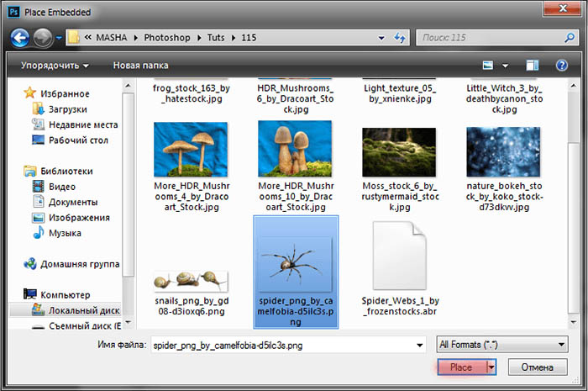The height and width of the screenshot is (391, 588).
Task: Close the Place Embedded dialog
Action: click(x=563, y=8)
